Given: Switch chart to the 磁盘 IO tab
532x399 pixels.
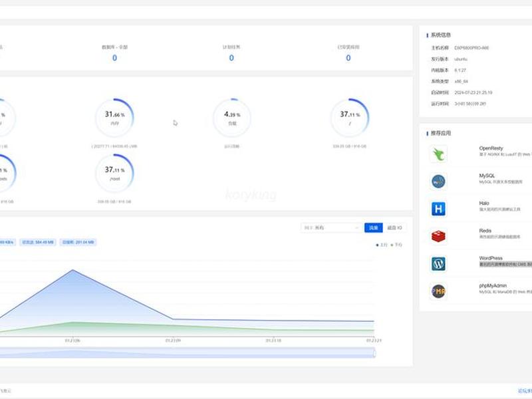Looking at the screenshot, I should coord(394,227).
